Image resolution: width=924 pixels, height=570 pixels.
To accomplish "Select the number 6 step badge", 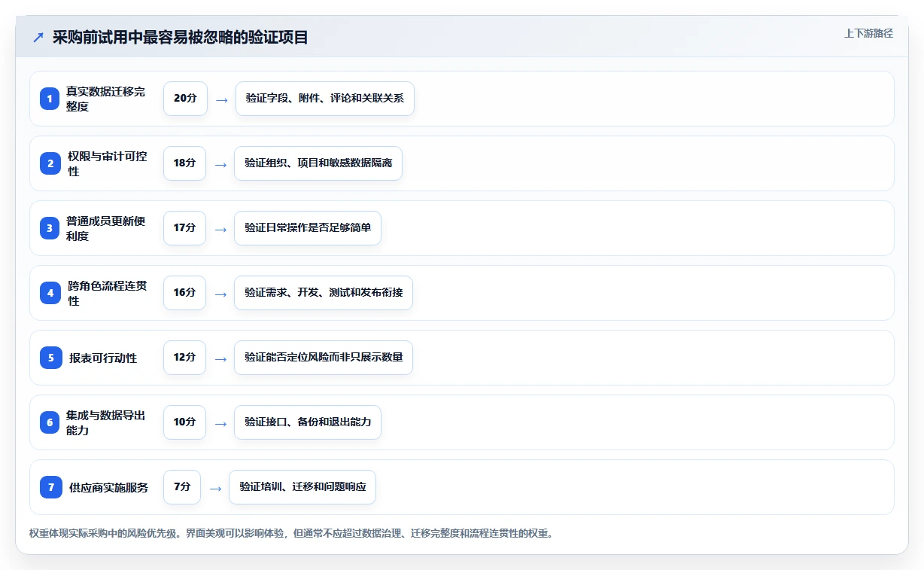I will tap(50, 422).
